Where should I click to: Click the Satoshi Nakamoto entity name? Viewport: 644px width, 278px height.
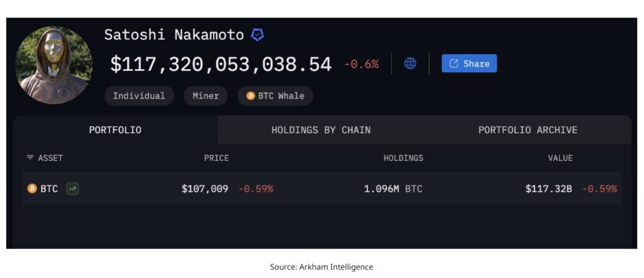click(x=174, y=35)
